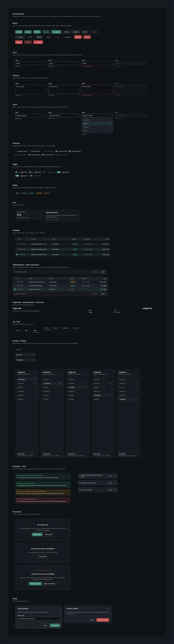The width and height of the screenshot is (174, 644).
Task: Click the red destructive Button showing a loading spinner
Action: coord(38,42)
